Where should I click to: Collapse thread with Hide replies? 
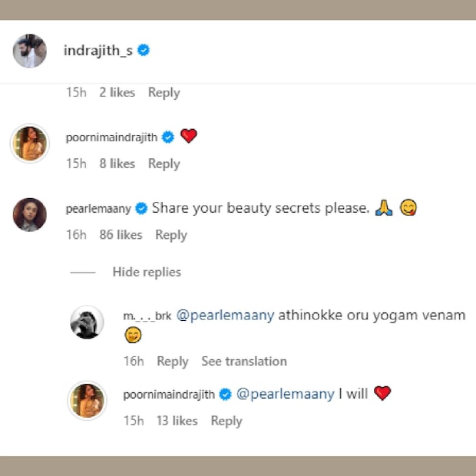click(146, 272)
